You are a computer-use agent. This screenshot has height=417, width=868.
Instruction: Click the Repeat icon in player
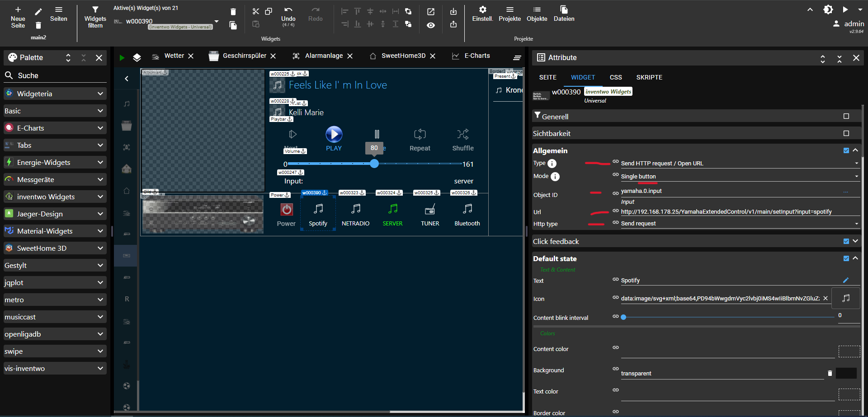pos(420,134)
